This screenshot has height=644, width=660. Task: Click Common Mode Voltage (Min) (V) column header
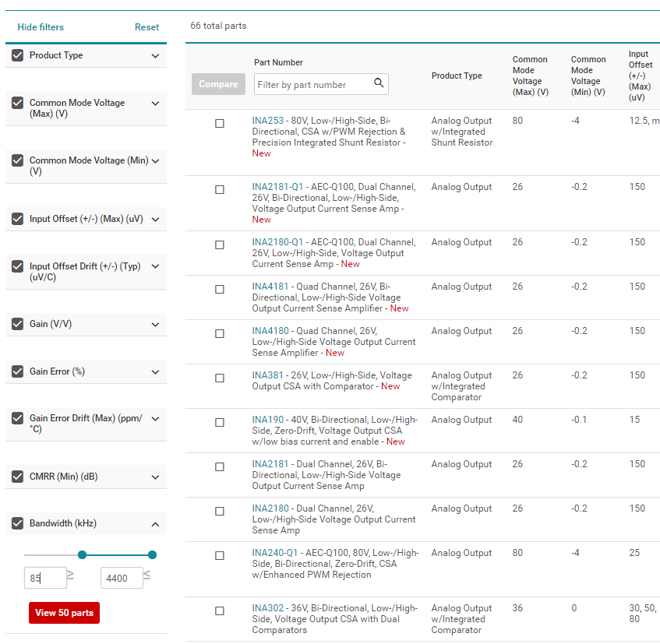click(x=588, y=76)
